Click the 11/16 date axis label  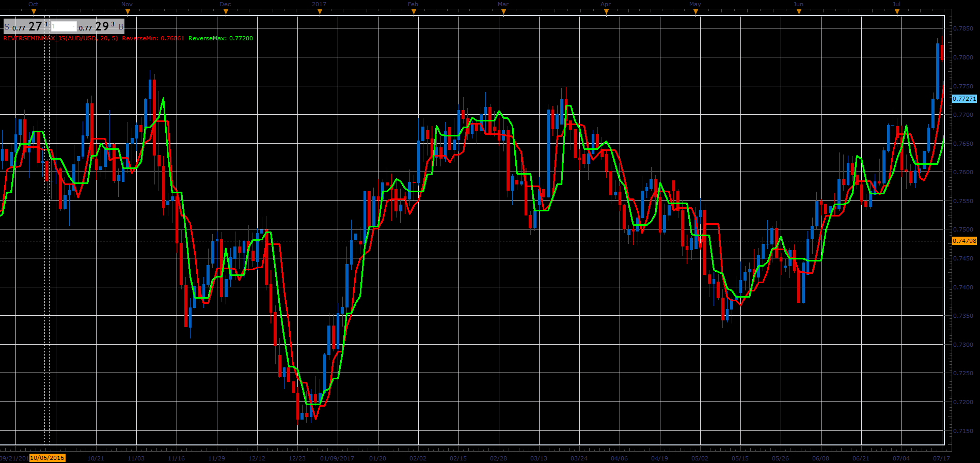coord(176,458)
